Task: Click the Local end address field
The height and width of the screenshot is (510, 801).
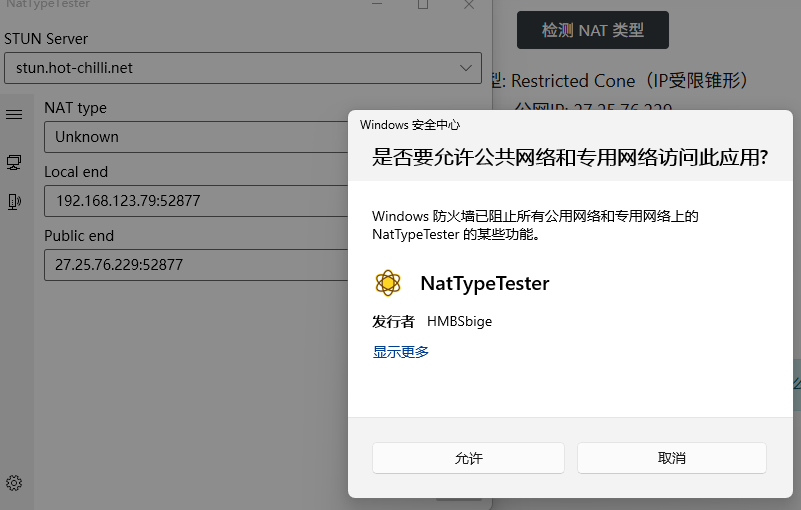Action: tap(196, 201)
